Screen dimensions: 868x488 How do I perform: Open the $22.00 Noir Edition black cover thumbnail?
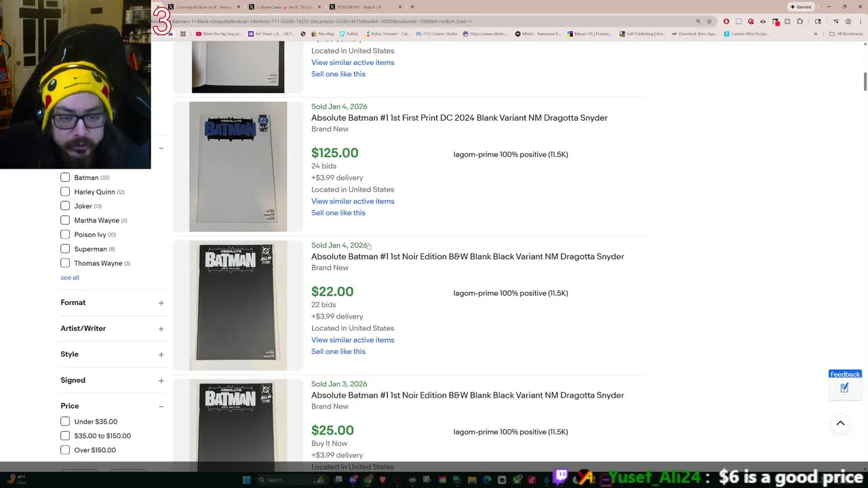coord(238,306)
